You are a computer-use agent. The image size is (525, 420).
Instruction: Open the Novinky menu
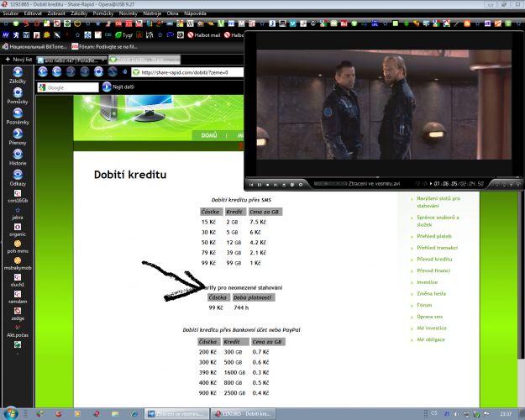(x=129, y=13)
